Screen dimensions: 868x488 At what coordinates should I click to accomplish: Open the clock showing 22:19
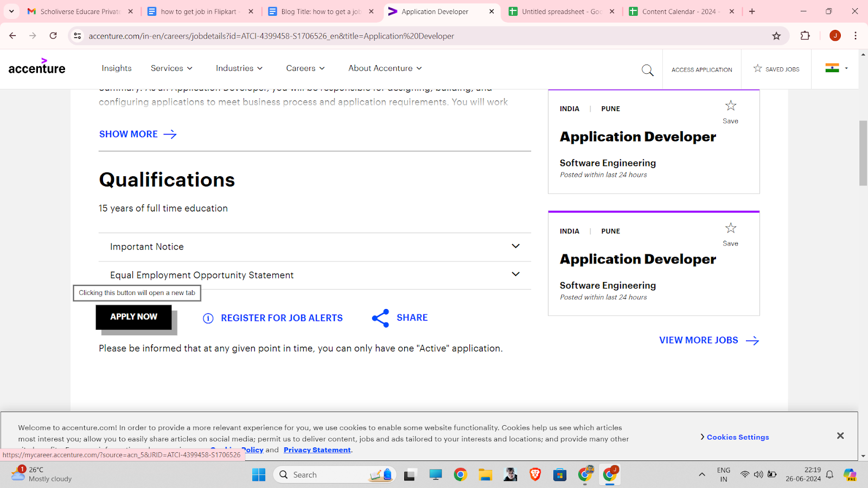coord(803,474)
